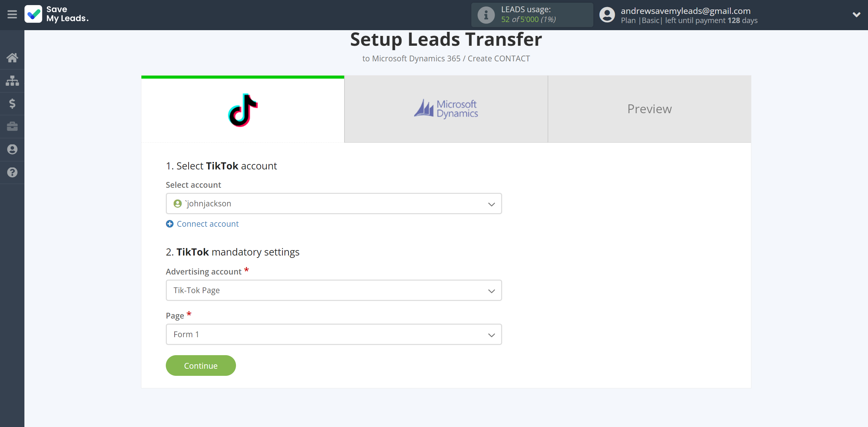Click the home panel icon in sidebar

tap(12, 57)
